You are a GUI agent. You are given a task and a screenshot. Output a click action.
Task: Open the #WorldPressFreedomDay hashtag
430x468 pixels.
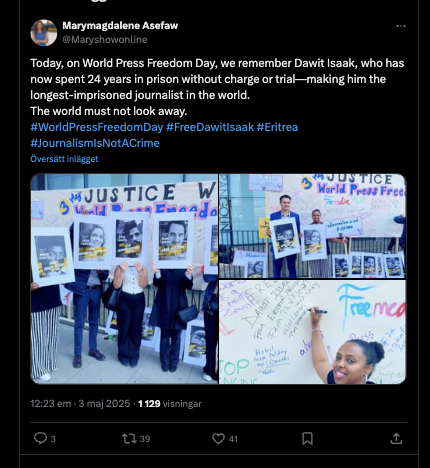[97, 127]
